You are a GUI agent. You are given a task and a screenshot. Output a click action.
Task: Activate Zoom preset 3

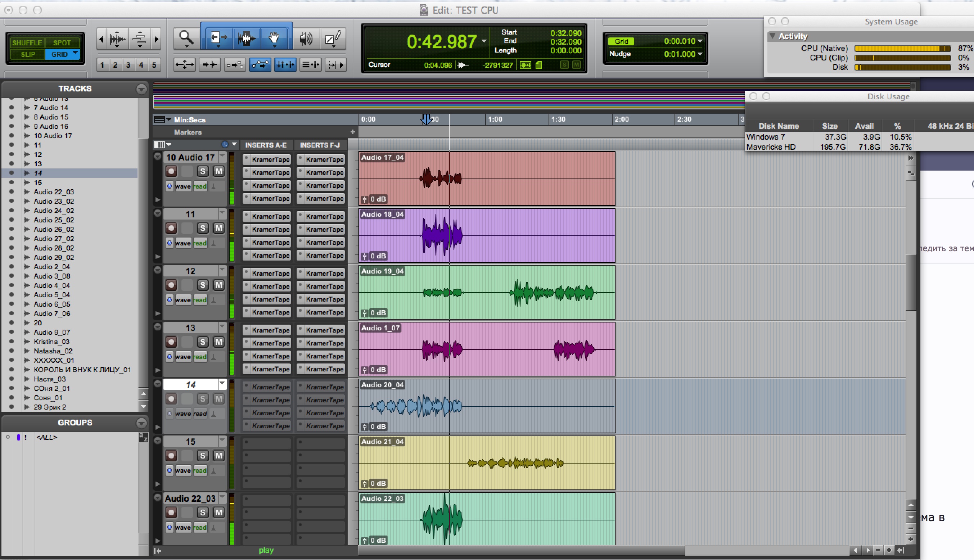[128, 65]
